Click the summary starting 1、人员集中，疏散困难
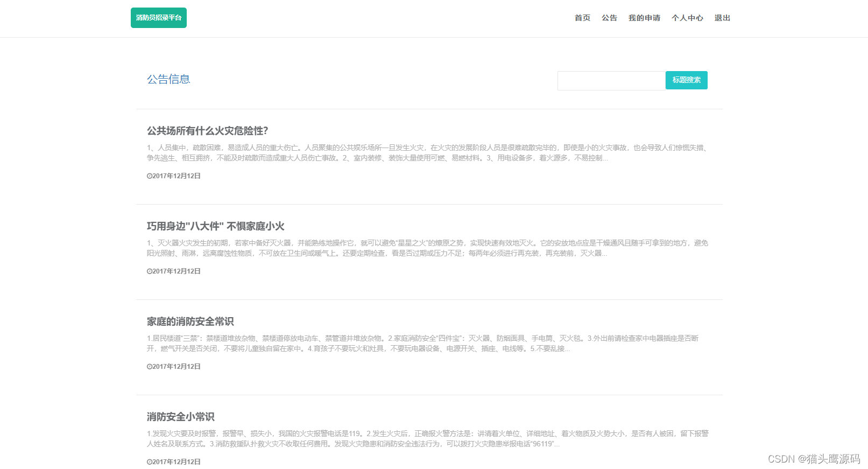Screen dimensions: 868x469 point(428,153)
